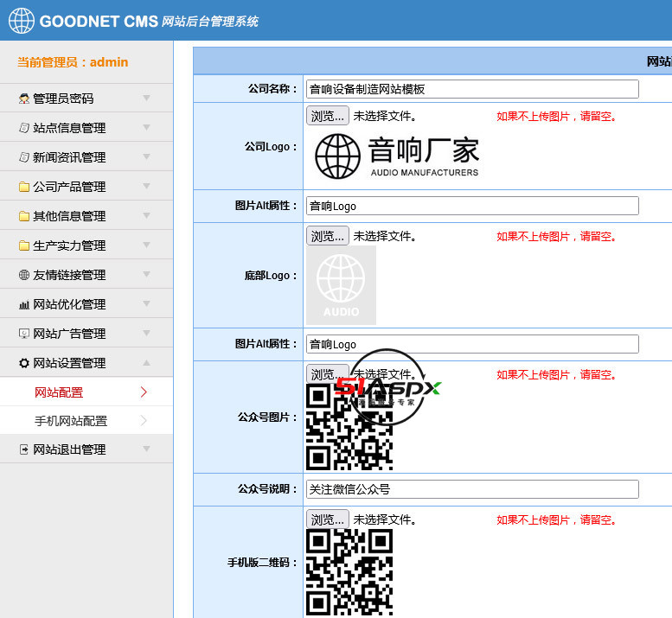
Task: Click the 网站退出管理 exit icon
Action: (24, 449)
